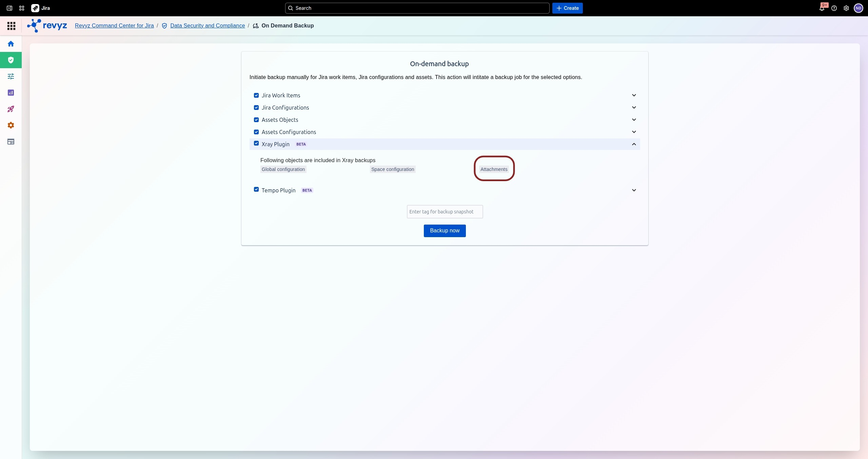This screenshot has height=459, width=868.
Task: Click the table layout sidebar icon
Action: click(x=11, y=141)
